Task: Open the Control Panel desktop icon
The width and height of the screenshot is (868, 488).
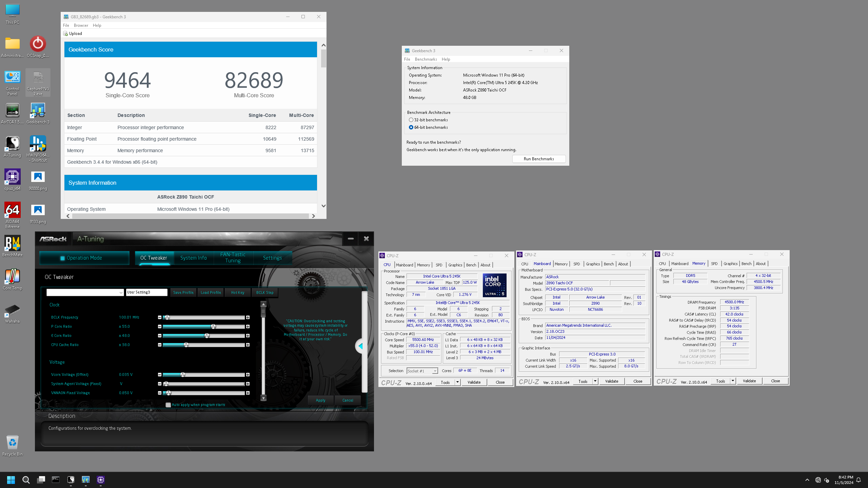Action: (13, 83)
